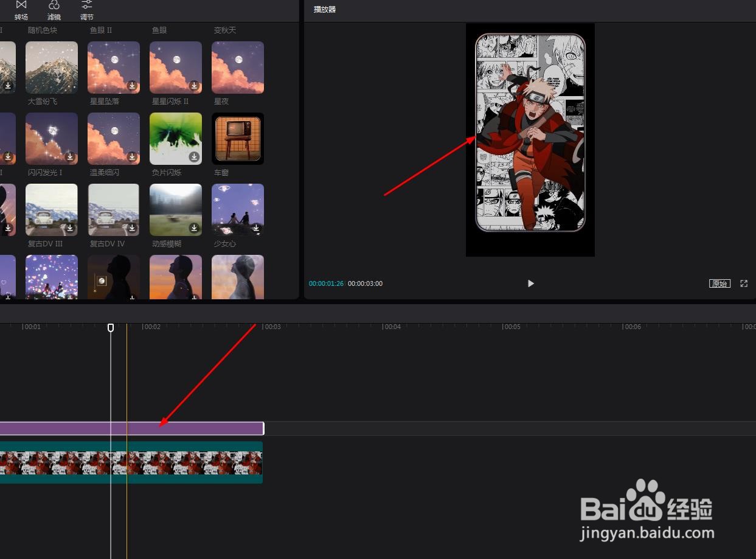This screenshot has height=559, width=756.
Task: Select the 负片闪烁 effect thumbnail
Action: pos(176,139)
